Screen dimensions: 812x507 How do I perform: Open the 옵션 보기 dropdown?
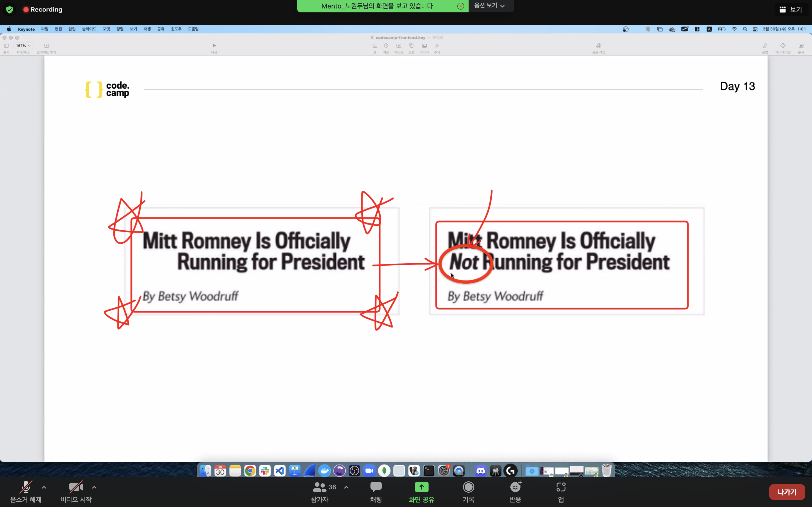tap(489, 6)
